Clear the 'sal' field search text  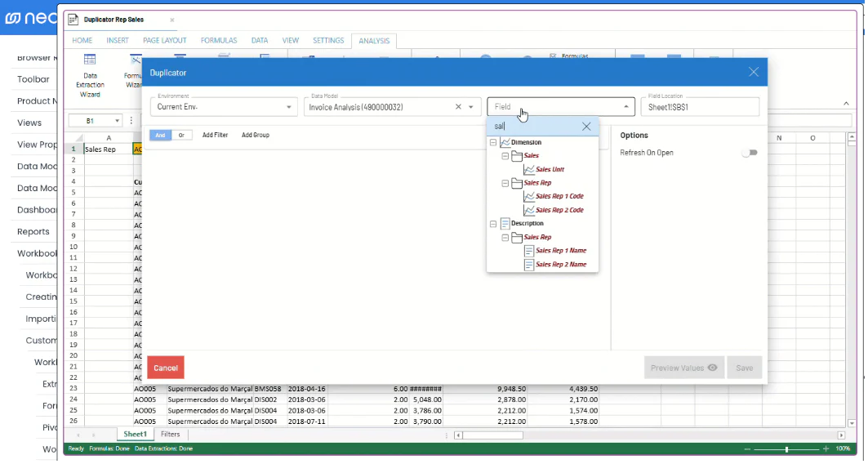click(586, 127)
